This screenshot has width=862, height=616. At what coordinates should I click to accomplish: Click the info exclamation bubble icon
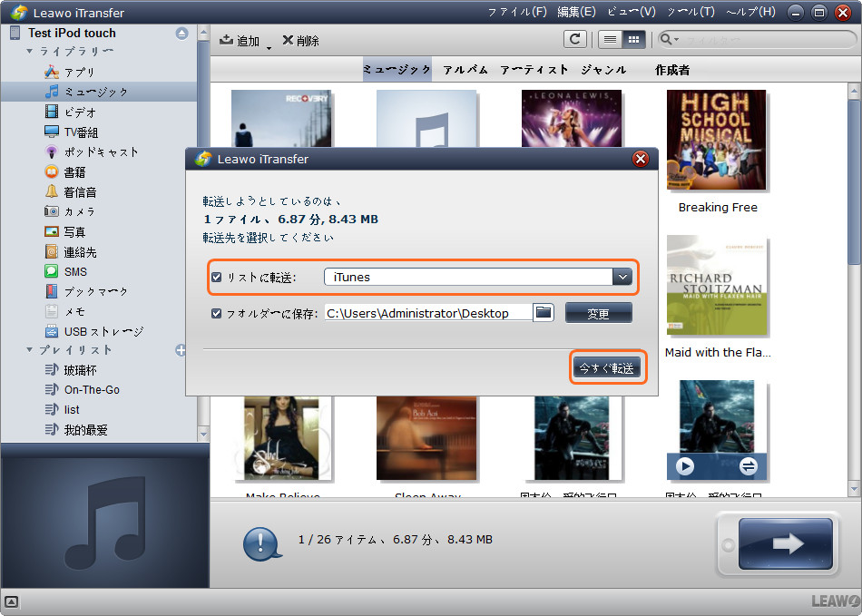(261, 544)
